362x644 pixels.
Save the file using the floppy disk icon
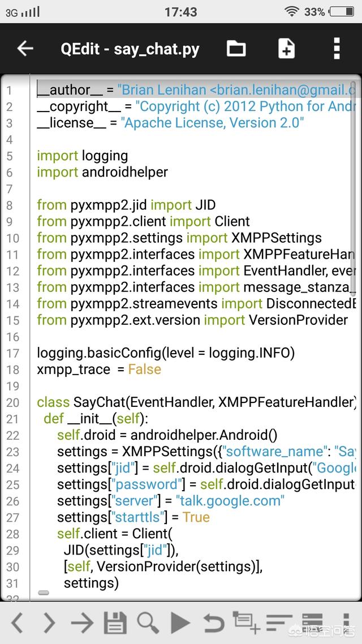[x=115, y=623]
